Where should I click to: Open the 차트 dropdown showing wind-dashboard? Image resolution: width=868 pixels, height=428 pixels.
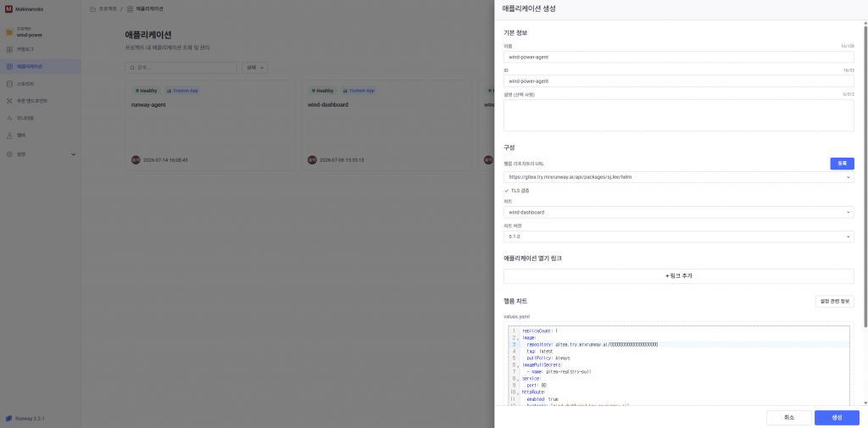tap(679, 212)
